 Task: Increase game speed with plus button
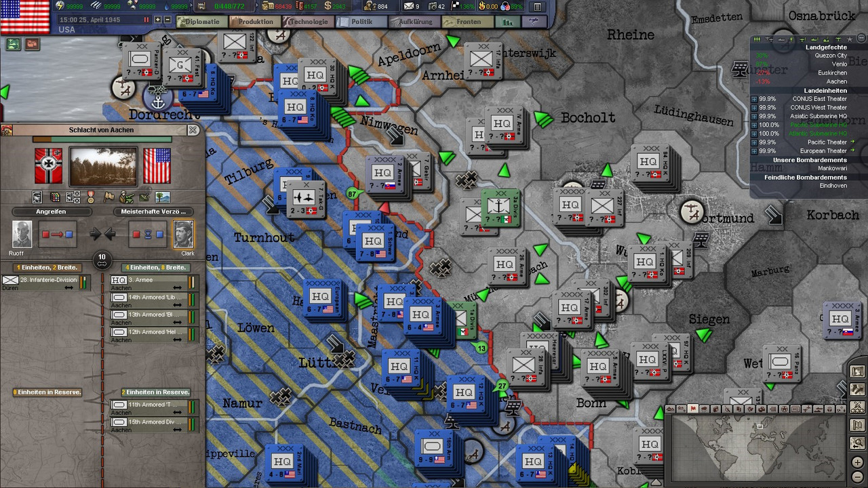click(157, 20)
